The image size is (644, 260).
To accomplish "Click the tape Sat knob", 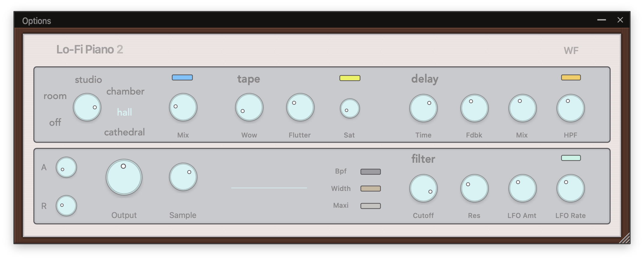I will (x=350, y=108).
